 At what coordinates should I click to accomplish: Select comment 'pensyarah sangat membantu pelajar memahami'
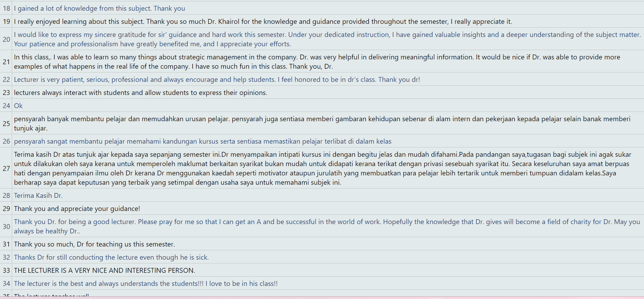[x=203, y=141]
